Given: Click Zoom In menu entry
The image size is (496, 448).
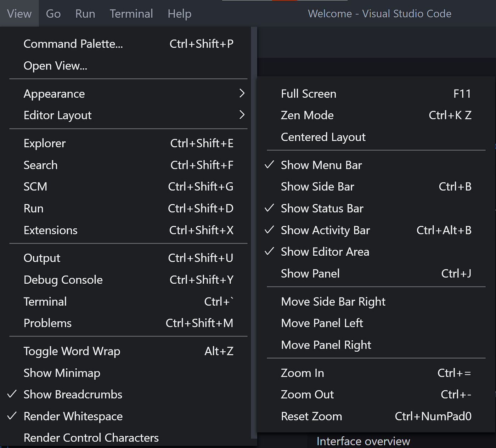Looking at the screenshot, I should [376, 373].
